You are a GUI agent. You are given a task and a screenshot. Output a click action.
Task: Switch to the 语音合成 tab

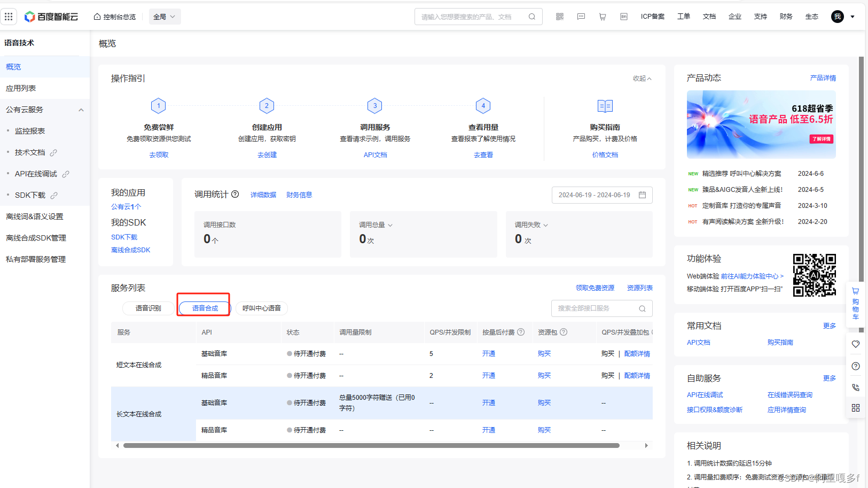[205, 308]
